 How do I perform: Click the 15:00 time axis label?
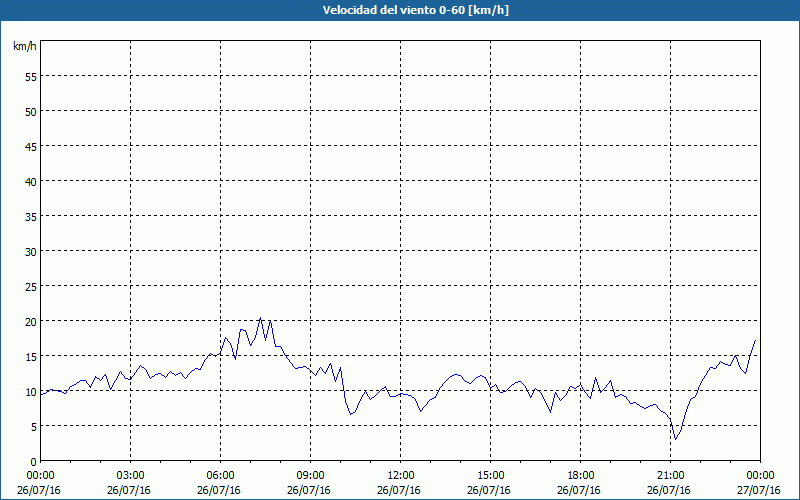pos(490,476)
